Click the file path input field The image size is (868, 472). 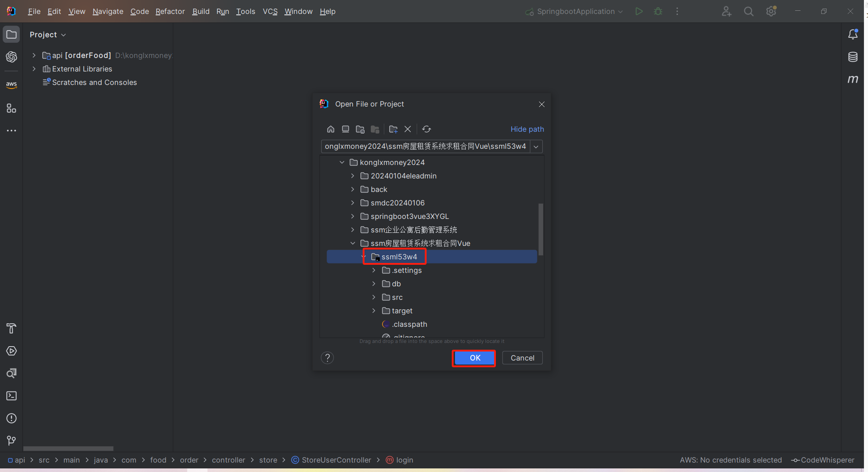(x=425, y=147)
